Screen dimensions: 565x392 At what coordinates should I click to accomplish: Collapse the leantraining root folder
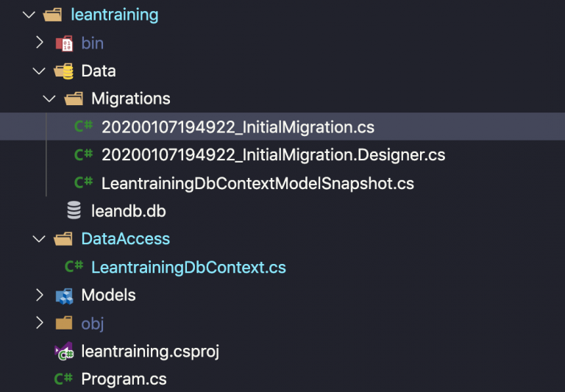tap(29, 15)
